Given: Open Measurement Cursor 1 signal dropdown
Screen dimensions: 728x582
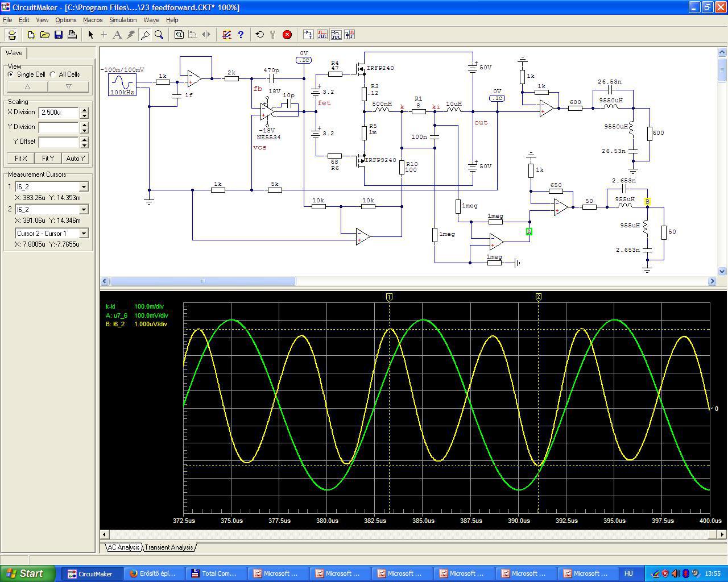Looking at the screenshot, I should (84, 187).
